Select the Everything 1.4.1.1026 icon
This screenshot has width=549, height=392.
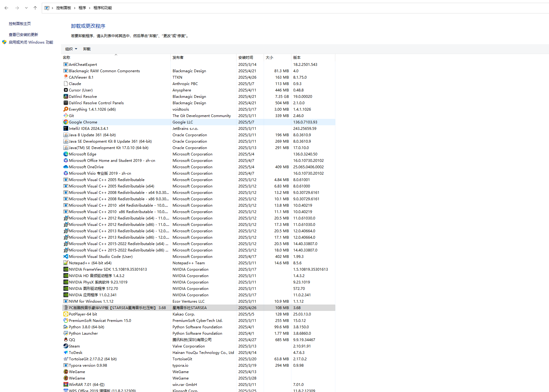(66, 109)
